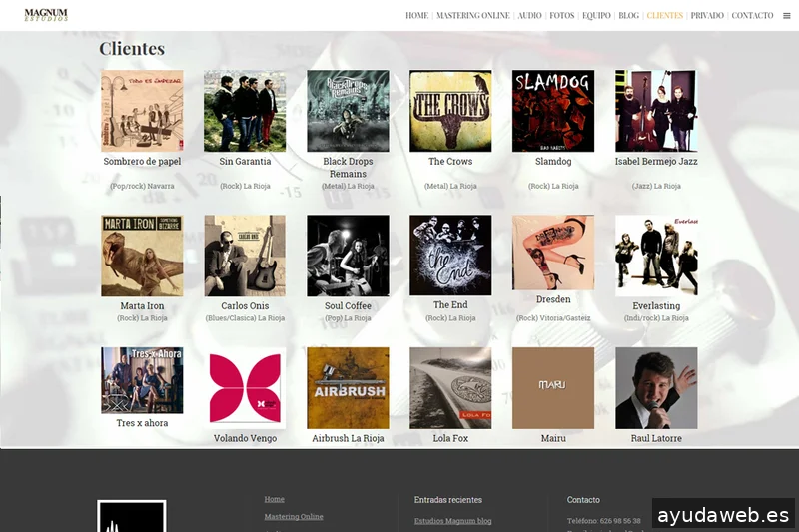
Task: Open the Everlasting band photo
Action: pyautogui.click(x=656, y=256)
